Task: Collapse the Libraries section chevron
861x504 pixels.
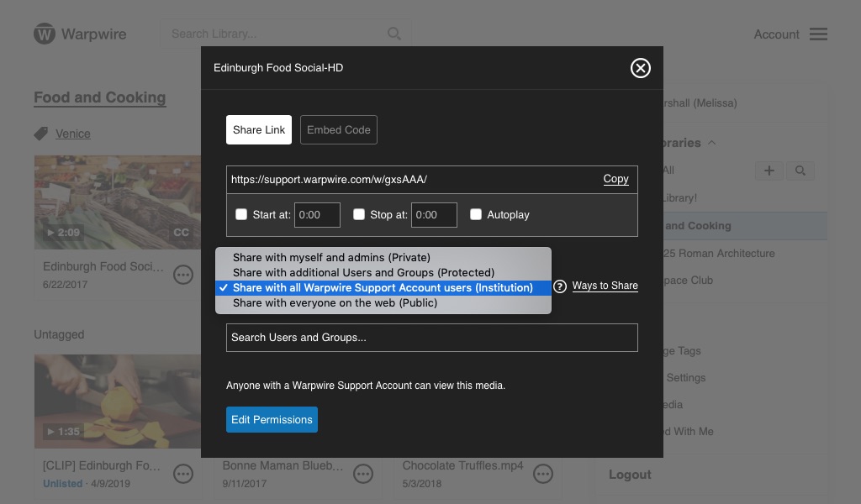Action: click(x=711, y=143)
